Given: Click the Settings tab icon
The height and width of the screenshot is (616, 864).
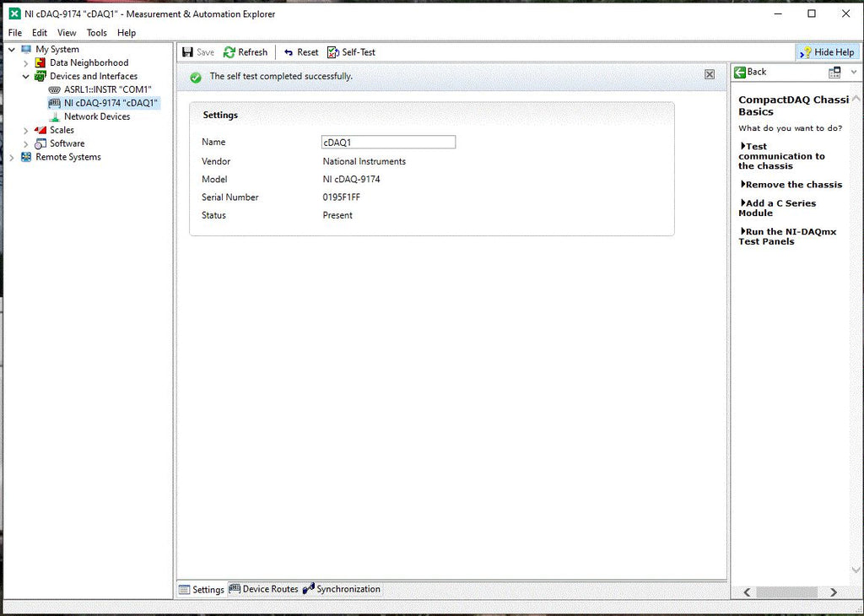Looking at the screenshot, I should pyautogui.click(x=184, y=590).
